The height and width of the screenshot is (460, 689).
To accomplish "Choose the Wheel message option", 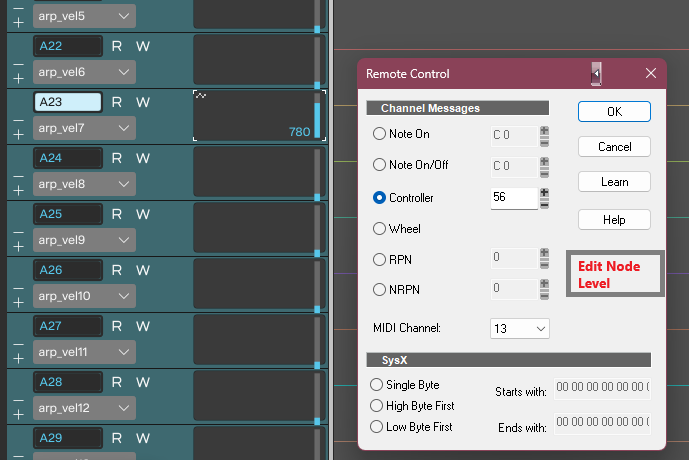I will pos(379,229).
